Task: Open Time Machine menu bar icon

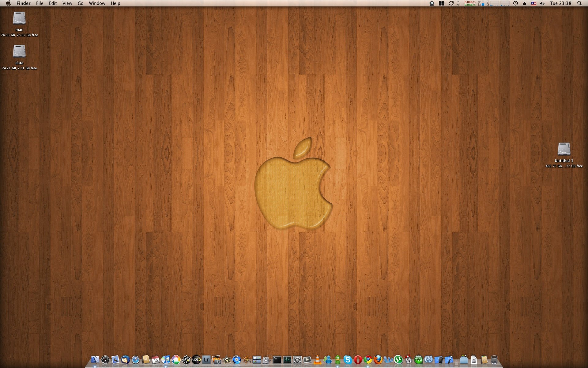Action: coord(515,3)
